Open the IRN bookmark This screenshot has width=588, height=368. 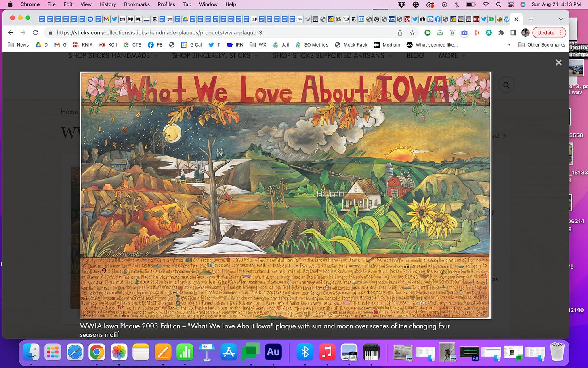235,45
